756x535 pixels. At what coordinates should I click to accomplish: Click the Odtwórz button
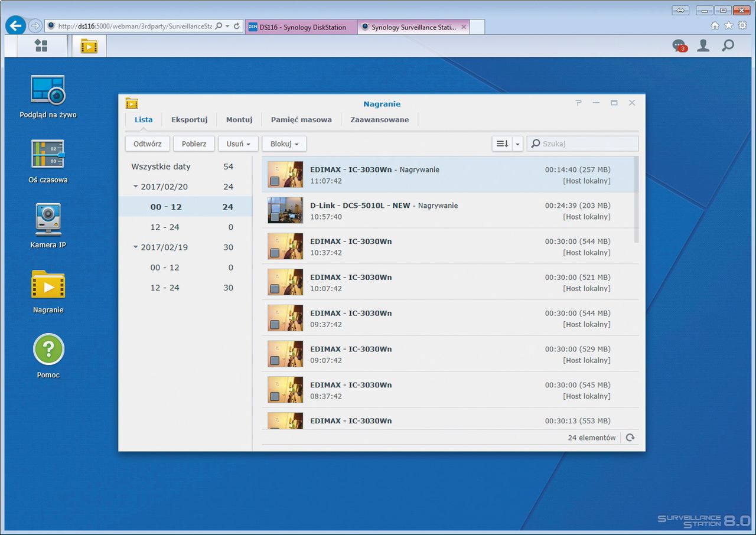pos(148,143)
